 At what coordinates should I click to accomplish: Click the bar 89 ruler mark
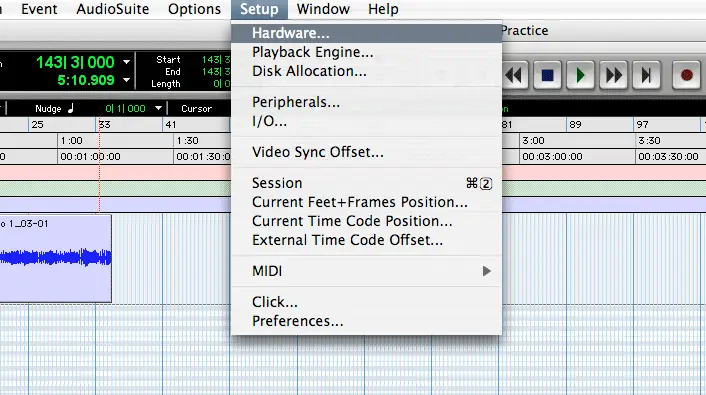tap(575, 125)
